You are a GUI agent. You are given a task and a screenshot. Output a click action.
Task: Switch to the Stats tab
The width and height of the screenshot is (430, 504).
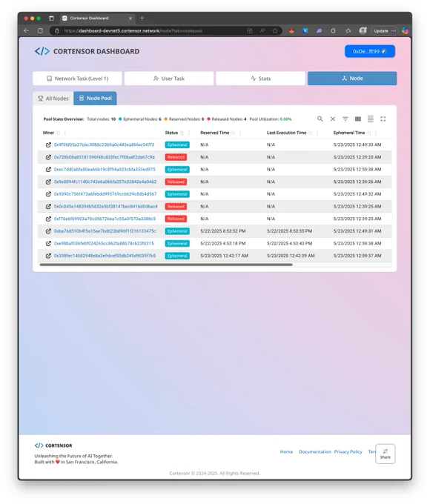click(260, 79)
